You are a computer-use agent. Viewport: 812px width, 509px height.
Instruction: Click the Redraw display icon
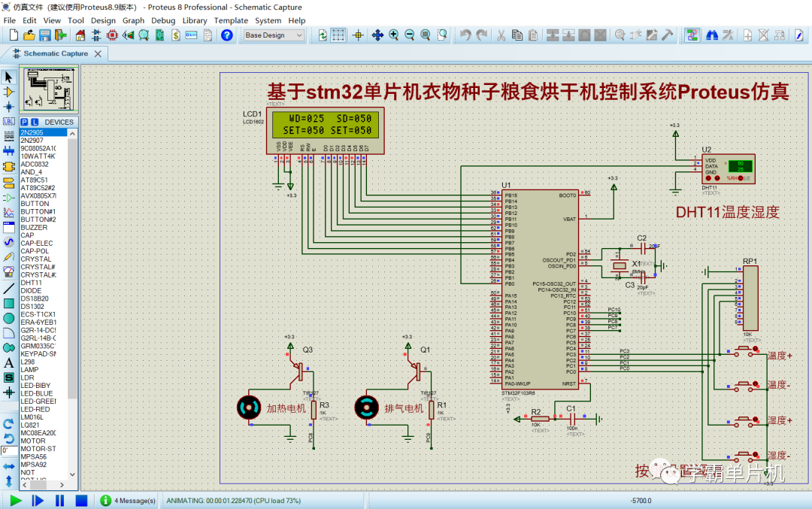(x=323, y=35)
